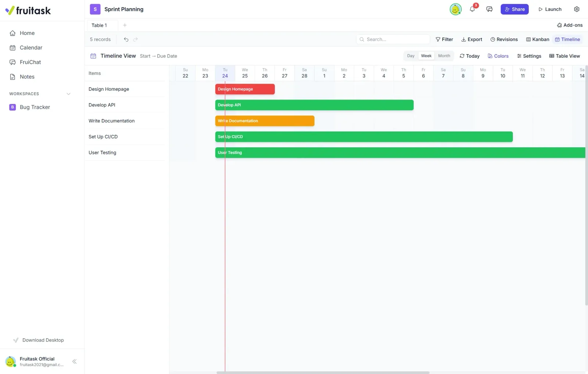The image size is (588, 374).
Task: Collapse the sidebar with double chevron
Action: pyautogui.click(x=75, y=362)
